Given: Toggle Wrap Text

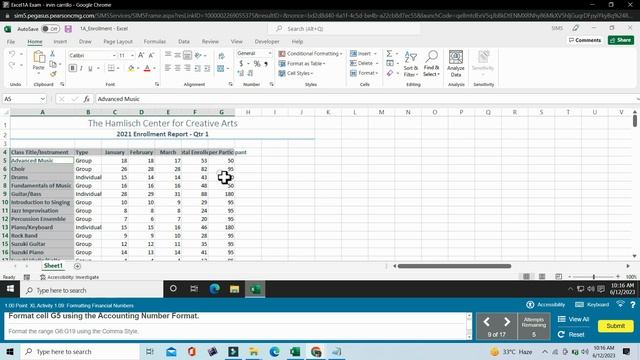Looking at the screenshot, I should pyautogui.click(x=221, y=56).
